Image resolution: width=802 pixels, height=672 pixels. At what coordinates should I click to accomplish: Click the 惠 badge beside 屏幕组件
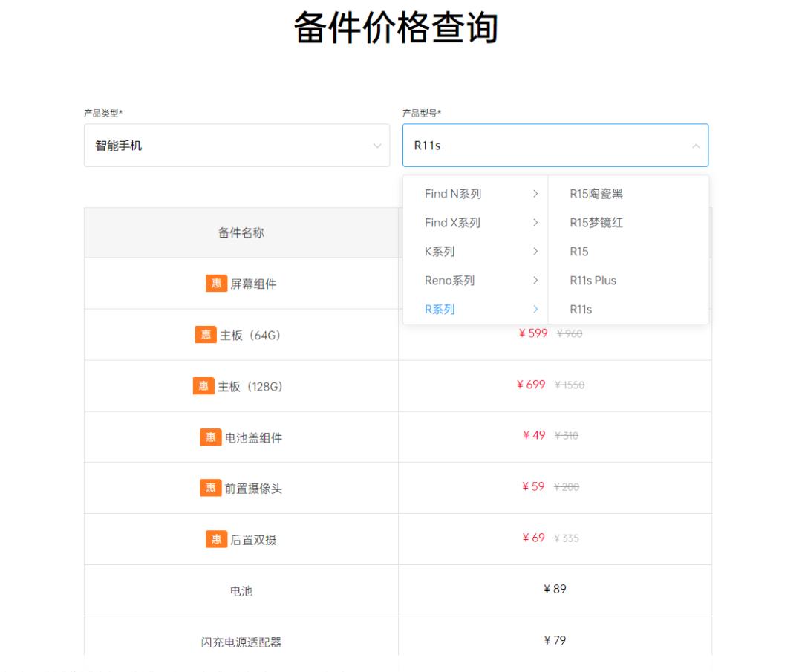click(216, 284)
